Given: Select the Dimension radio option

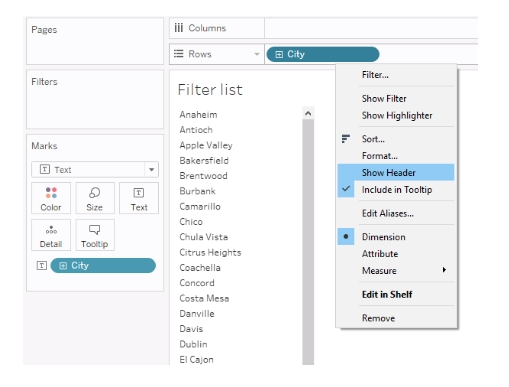Looking at the screenshot, I should (346, 237).
